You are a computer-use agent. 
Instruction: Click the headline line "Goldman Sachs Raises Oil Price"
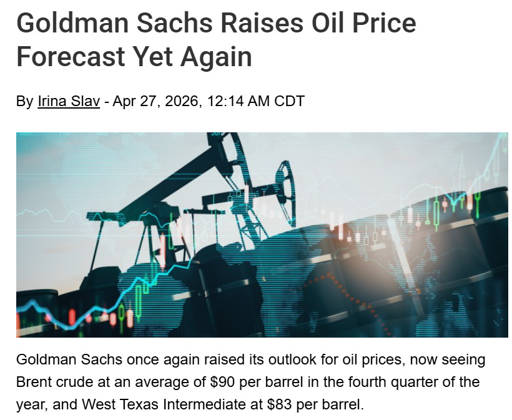(216, 23)
